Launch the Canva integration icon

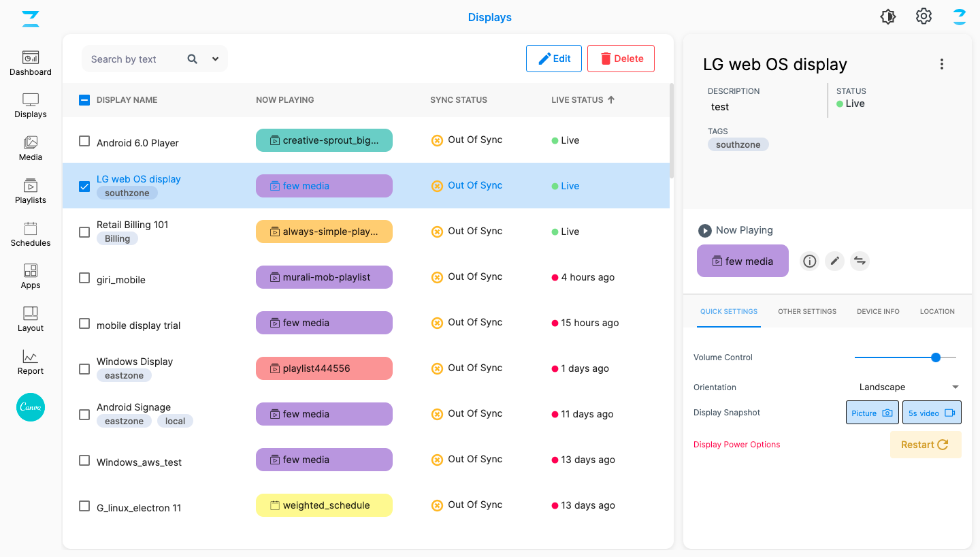(31, 407)
